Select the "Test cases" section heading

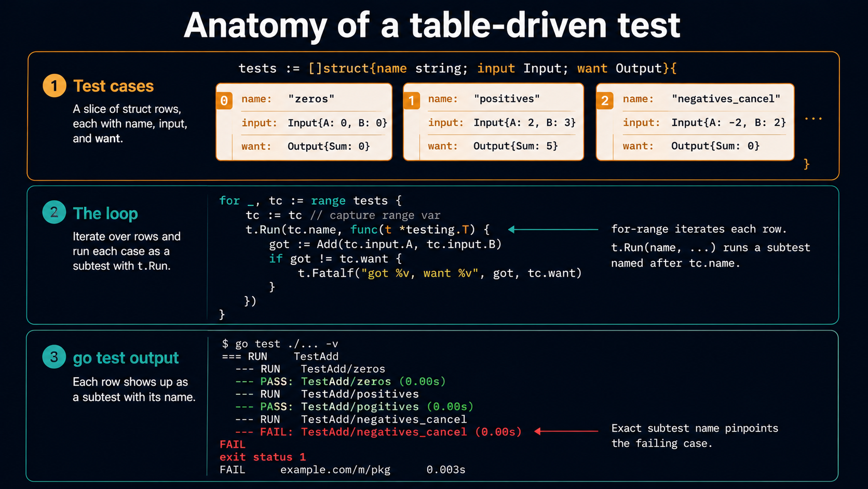tap(113, 86)
